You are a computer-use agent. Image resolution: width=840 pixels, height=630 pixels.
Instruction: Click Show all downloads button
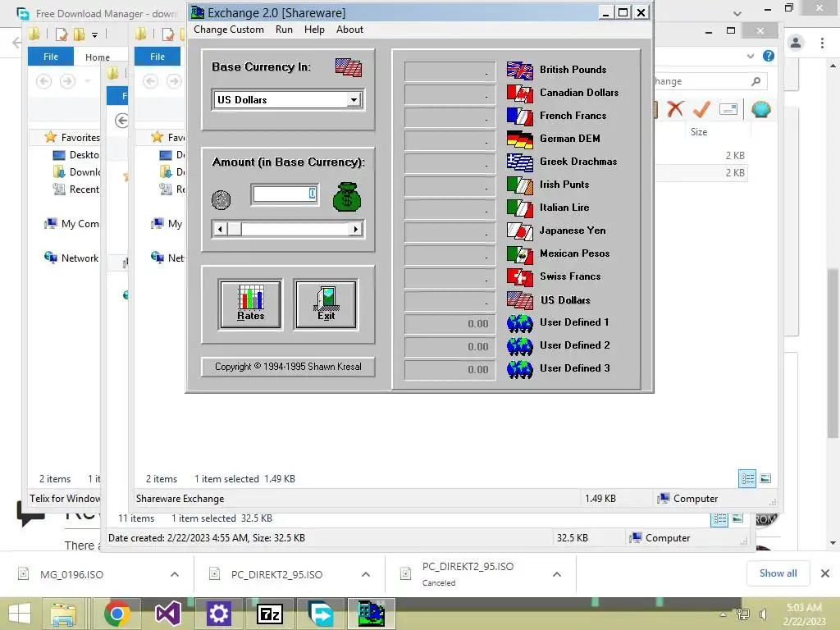[778, 573]
